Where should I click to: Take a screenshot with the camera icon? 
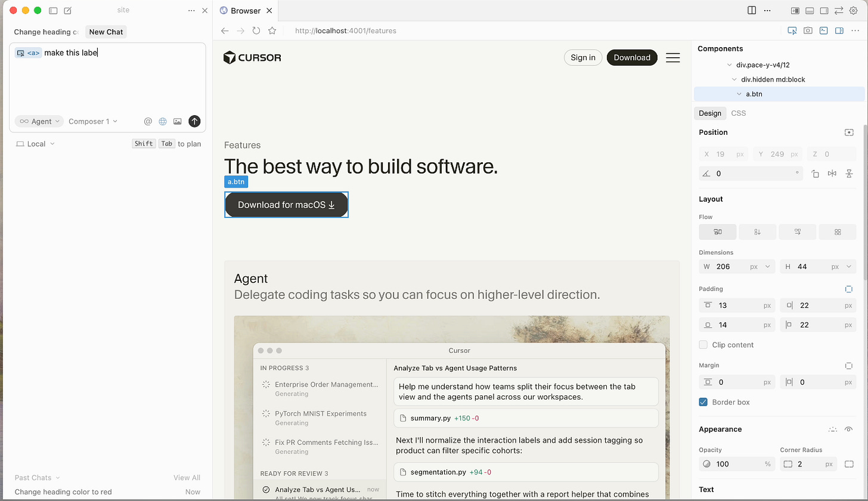tap(808, 30)
